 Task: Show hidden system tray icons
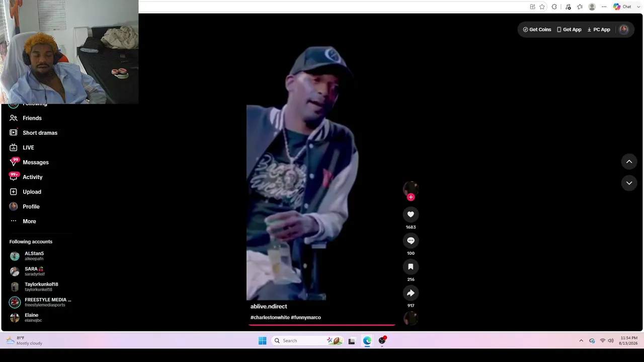581,341
